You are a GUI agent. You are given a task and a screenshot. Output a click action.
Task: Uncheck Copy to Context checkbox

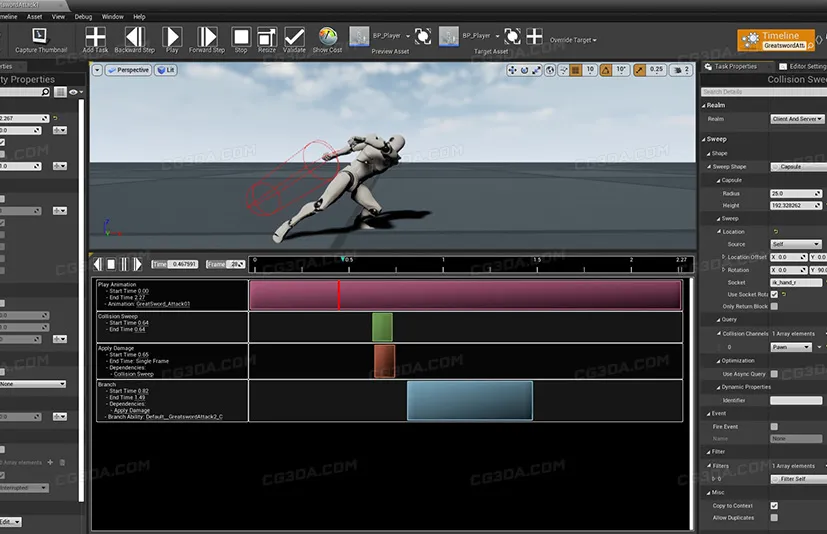[x=774, y=506]
